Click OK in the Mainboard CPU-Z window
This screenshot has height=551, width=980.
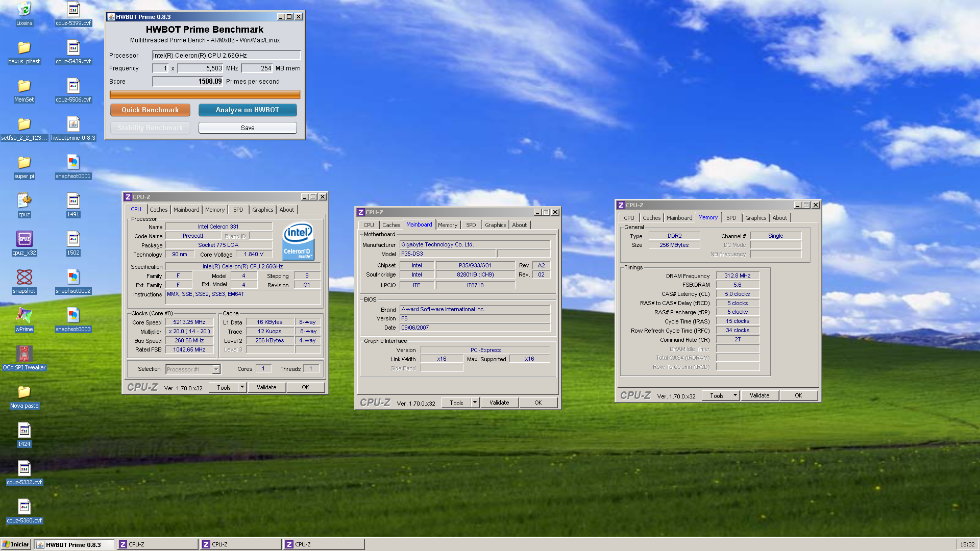click(x=538, y=403)
